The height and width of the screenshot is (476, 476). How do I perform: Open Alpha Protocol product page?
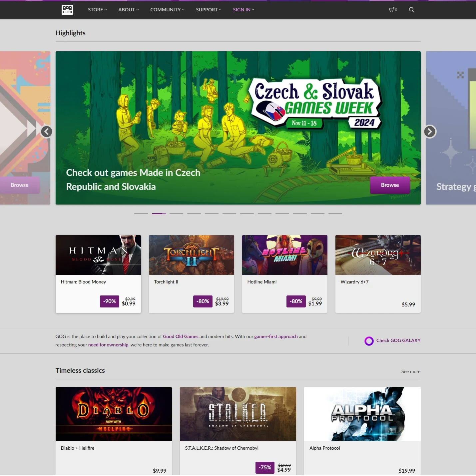(x=362, y=414)
